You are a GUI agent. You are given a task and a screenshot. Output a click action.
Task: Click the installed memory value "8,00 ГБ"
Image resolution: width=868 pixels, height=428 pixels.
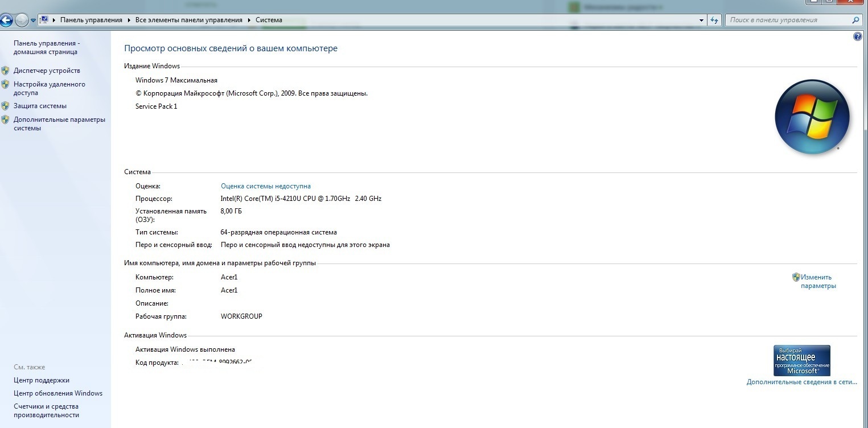231,211
